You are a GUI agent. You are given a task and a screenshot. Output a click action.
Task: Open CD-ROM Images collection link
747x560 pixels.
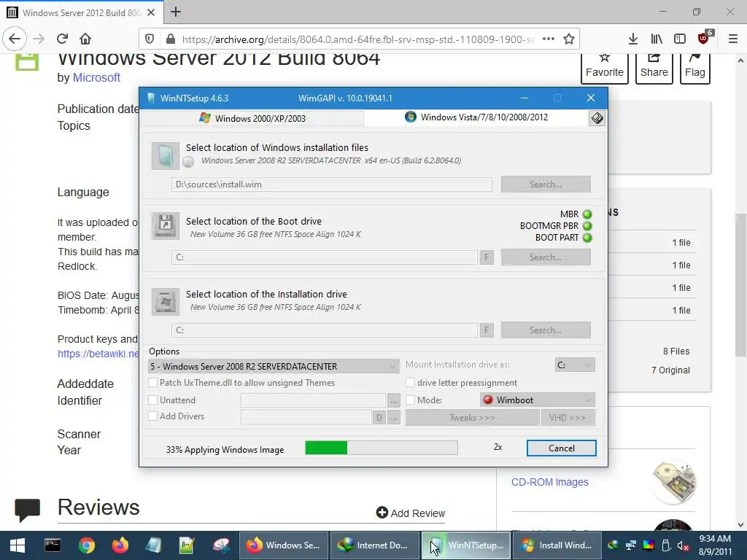point(550,482)
